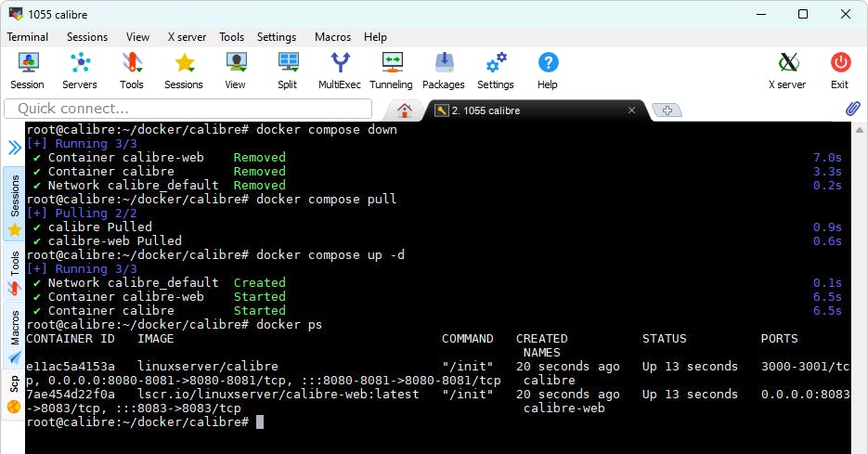The image size is (868, 454).
Task: Open the Help question mark icon
Action: point(548,71)
